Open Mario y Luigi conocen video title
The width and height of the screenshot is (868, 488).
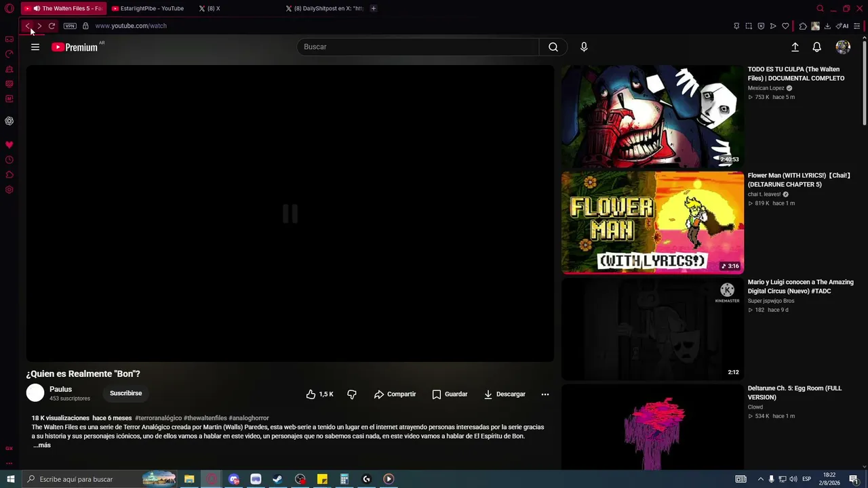pyautogui.click(x=800, y=287)
